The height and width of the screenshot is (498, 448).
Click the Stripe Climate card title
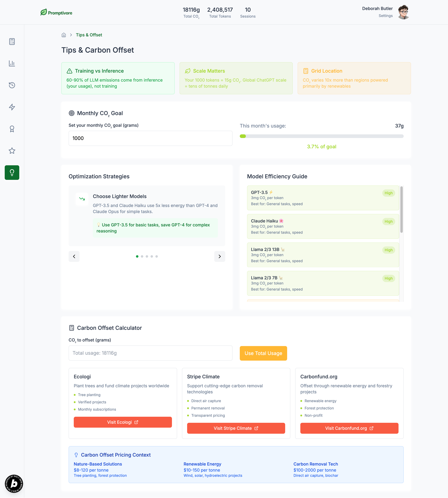pyautogui.click(x=203, y=377)
